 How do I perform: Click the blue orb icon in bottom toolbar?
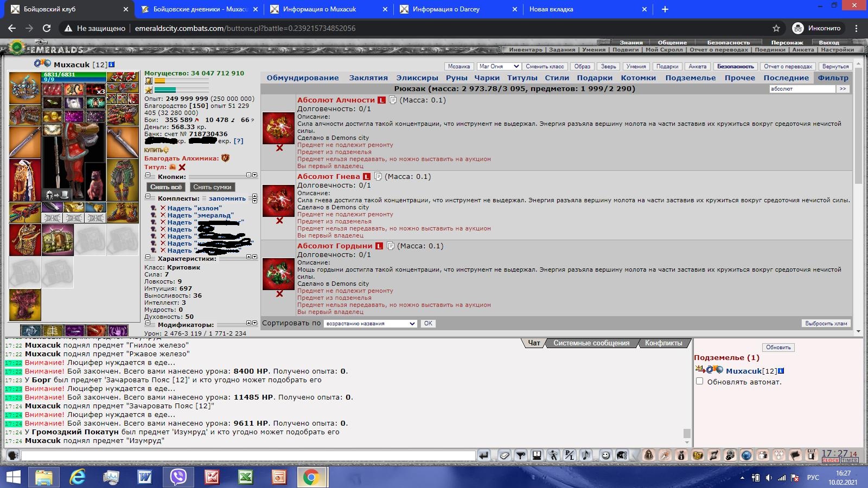coord(746,455)
